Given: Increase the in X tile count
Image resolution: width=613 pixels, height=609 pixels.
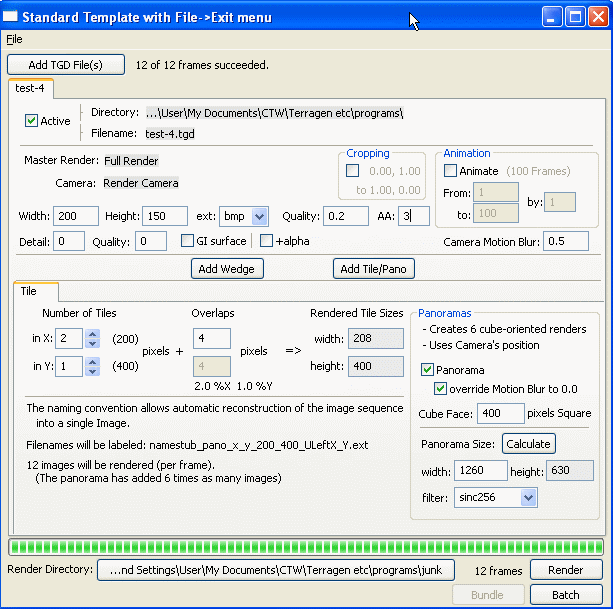Looking at the screenshot, I should [92, 334].
